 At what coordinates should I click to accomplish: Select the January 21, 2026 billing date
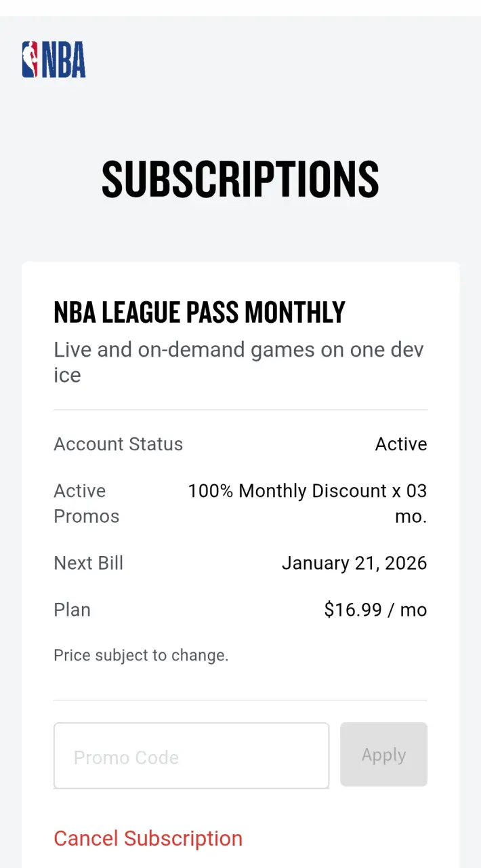click(x=354, y=563)
